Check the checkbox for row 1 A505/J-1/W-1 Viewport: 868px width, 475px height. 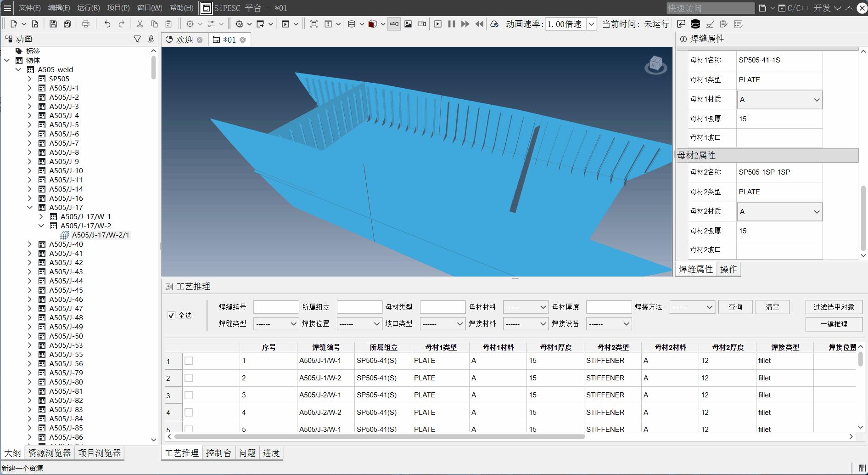point(189,361)
